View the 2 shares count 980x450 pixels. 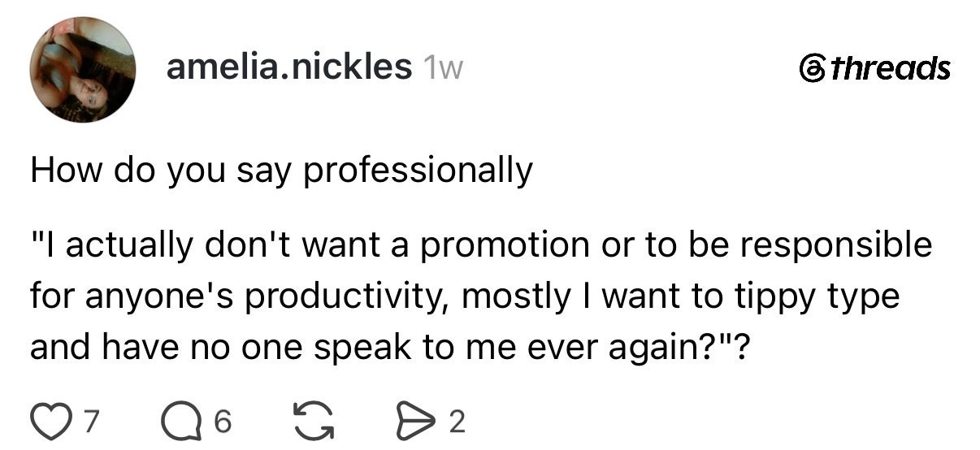[457, 422]
